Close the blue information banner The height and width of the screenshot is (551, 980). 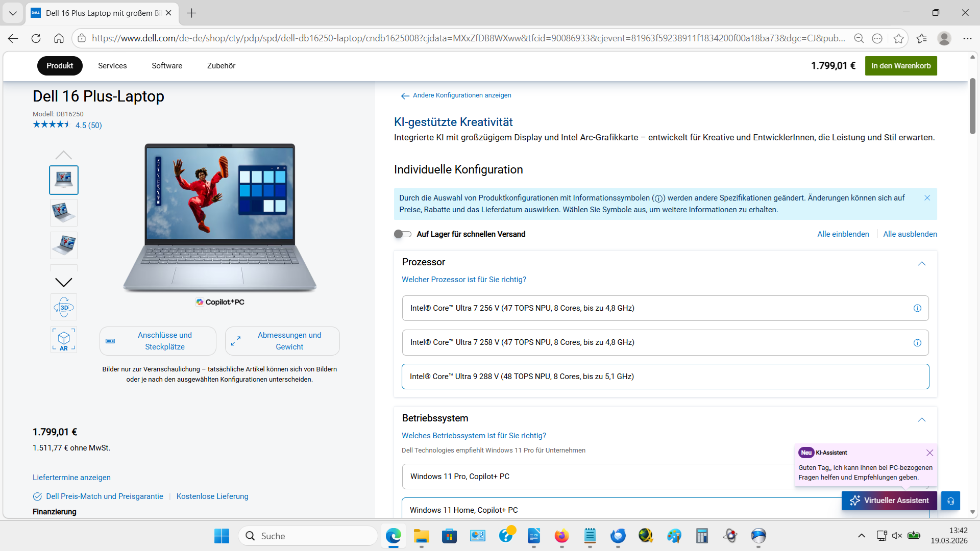927,198
